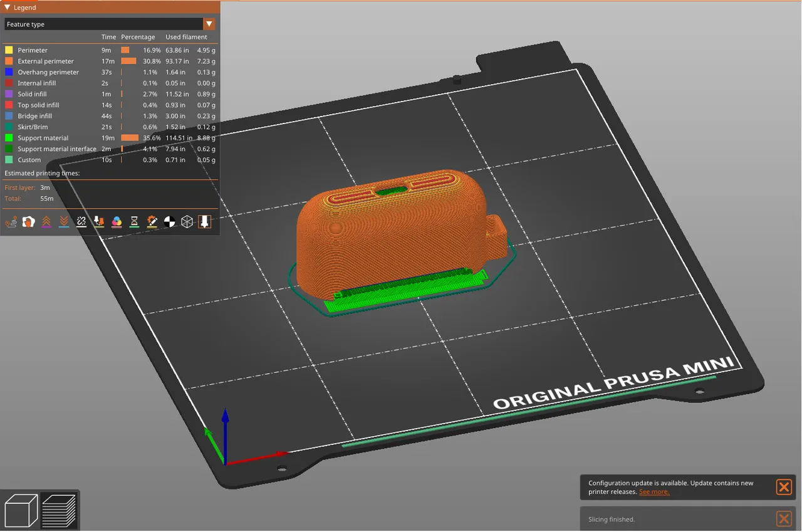Open Feature type view combo box
The width and height of the screenshot is (802, 532).
[110, 24]
